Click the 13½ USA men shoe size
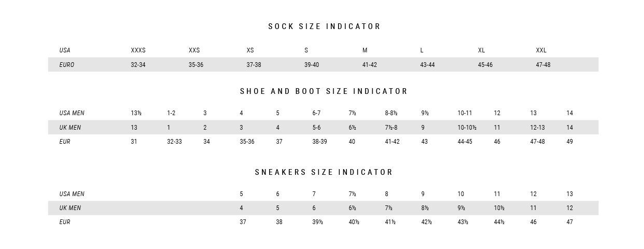Screen dimensions: 644x249 point(136,113)
